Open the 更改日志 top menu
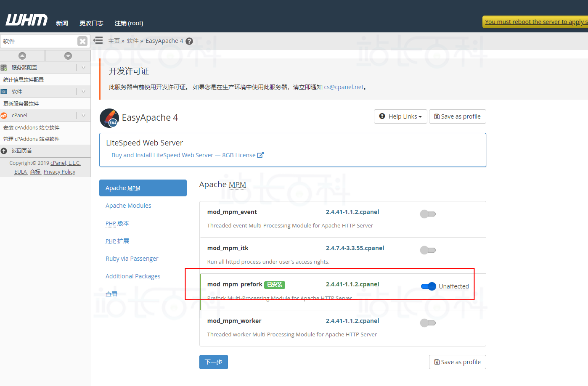Image resolution: width=588 pixels, height=386 pixels. point(91,23)
